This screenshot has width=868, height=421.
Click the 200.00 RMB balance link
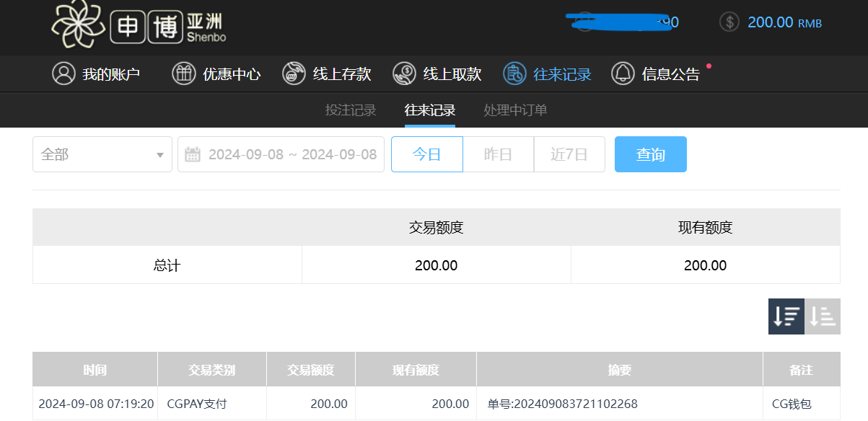[x=784, y=22]
